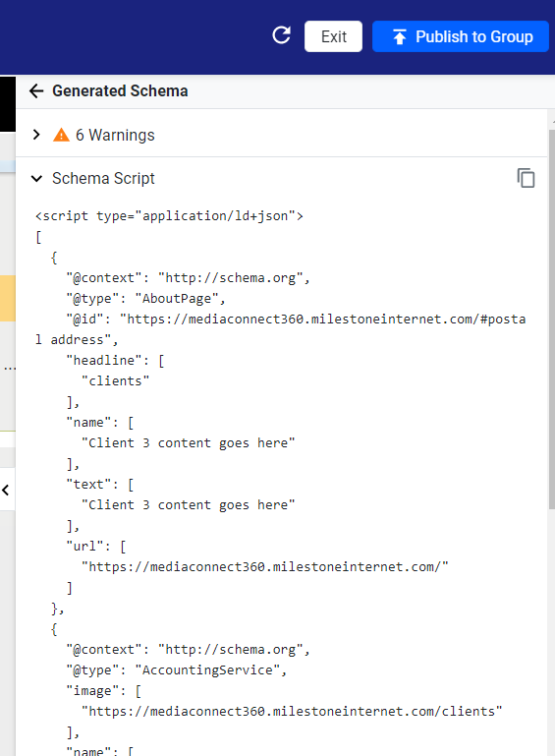Image resolution: width=555 pixels, height=756 pixels.
Task: Click the AccountingService type line
Action: tap(177, 670)
